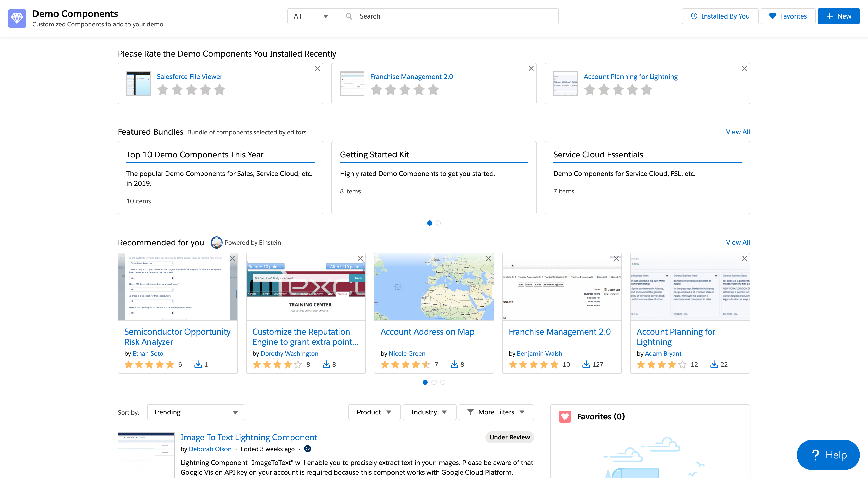Image resolution: width=868 pixels, height=478 pixels.
Task: Go to second Featured Bundles carousel page
Action: click(438, 223)
